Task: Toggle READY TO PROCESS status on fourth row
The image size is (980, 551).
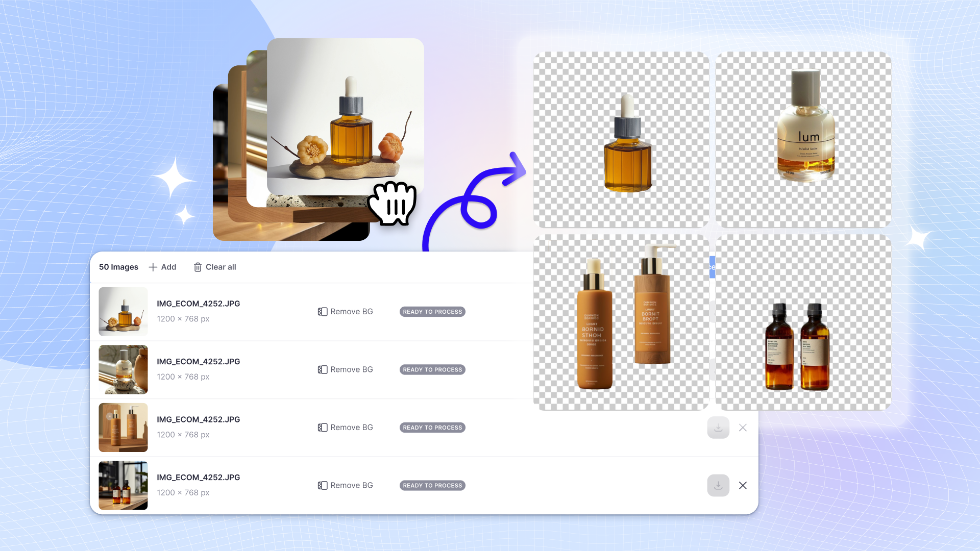Action: pyautogui.click(x=432, y=485)
